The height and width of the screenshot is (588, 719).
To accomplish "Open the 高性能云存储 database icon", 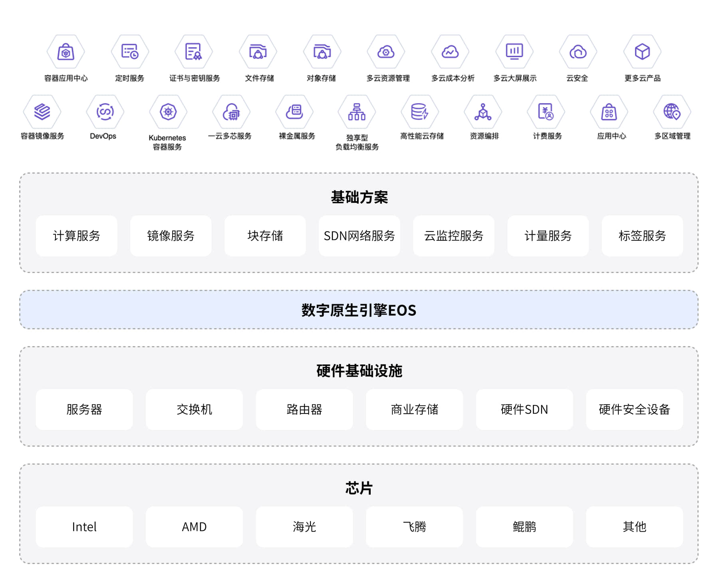I will pos(420,112).
